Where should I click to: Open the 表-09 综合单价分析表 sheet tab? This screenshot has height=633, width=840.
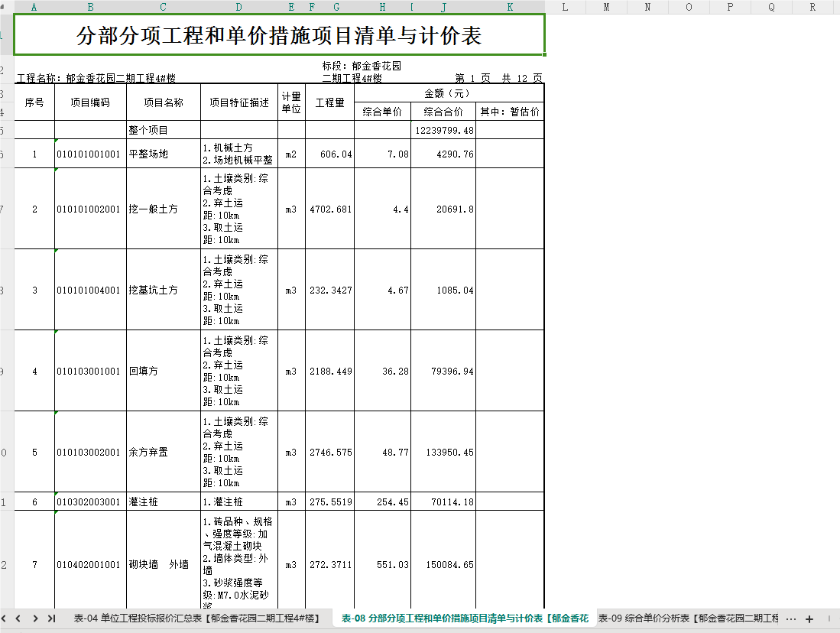pyautogui.click(x=689, y=618)
